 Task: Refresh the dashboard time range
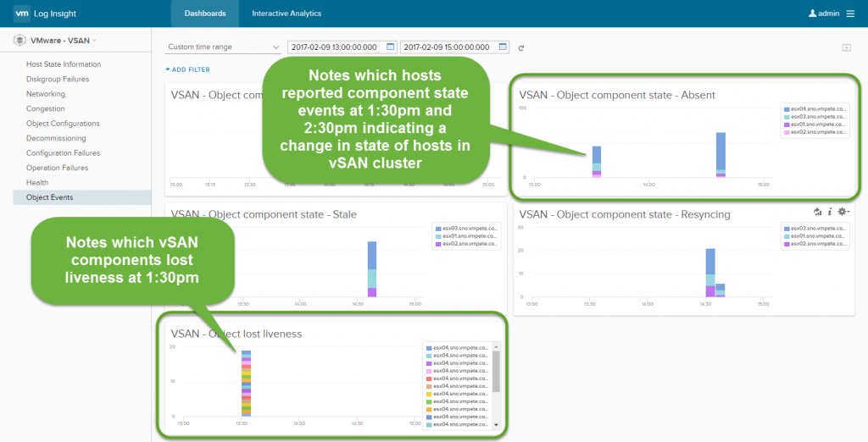521,48
